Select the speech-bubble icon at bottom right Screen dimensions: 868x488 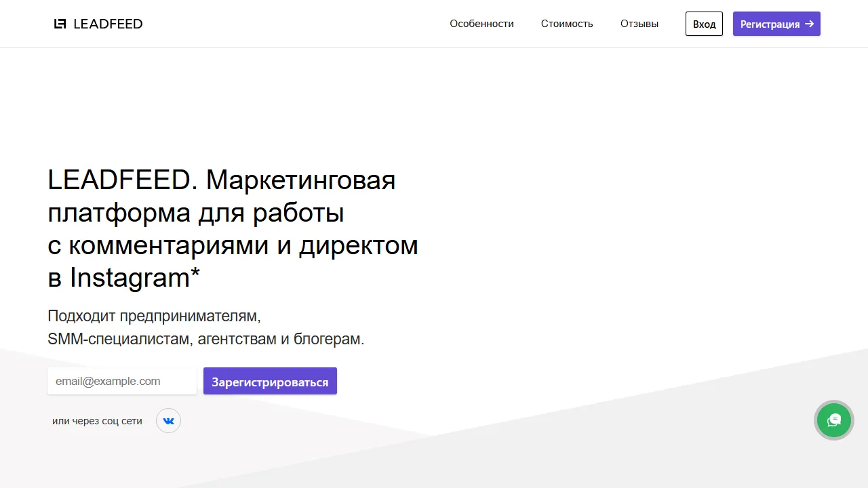pos(833,420)
